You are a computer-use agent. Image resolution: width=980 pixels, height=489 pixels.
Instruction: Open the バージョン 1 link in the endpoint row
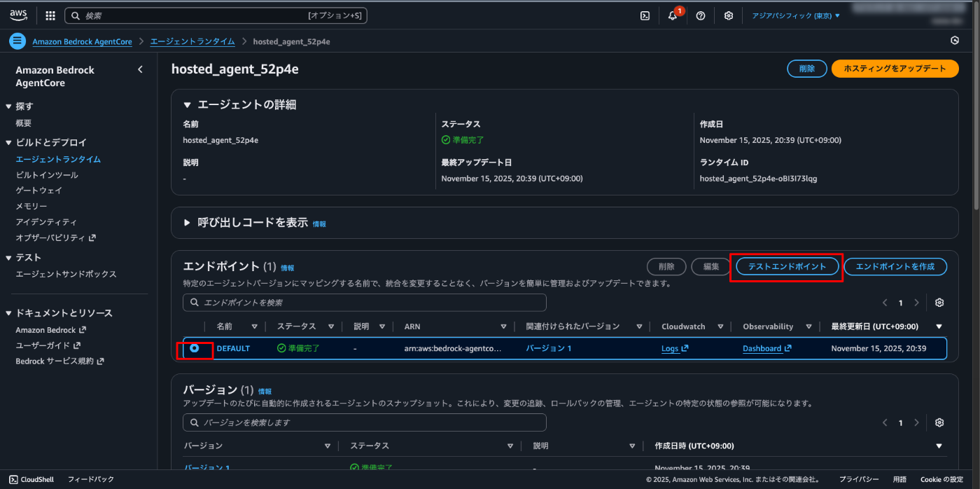point(549,348)
